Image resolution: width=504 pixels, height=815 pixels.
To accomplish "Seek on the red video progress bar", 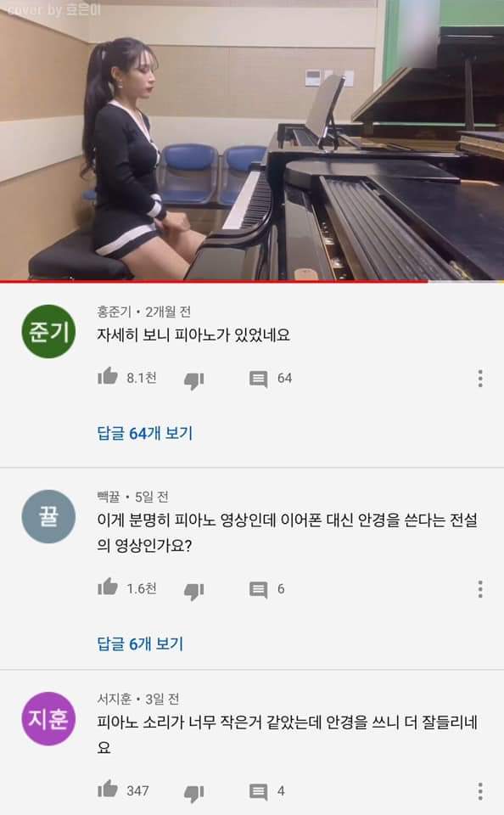I will 252,282.
